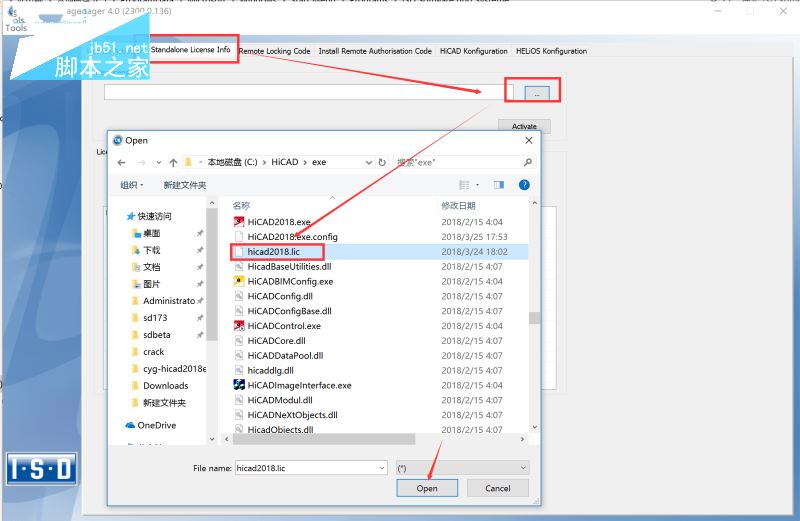Open the Standalone License Info tab
Image resolution: width=800 pixels, height=521 pixels.
tap(190, 49)
